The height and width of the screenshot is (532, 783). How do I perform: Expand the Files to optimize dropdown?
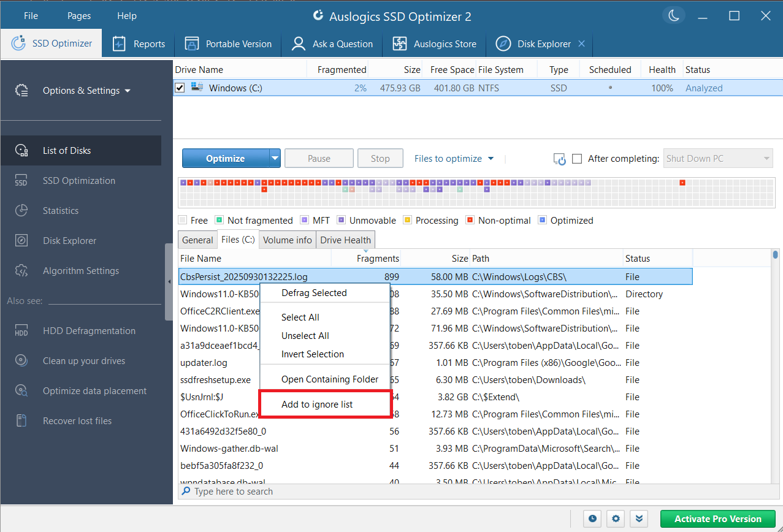pyautogui.click(x=454, y=159)
